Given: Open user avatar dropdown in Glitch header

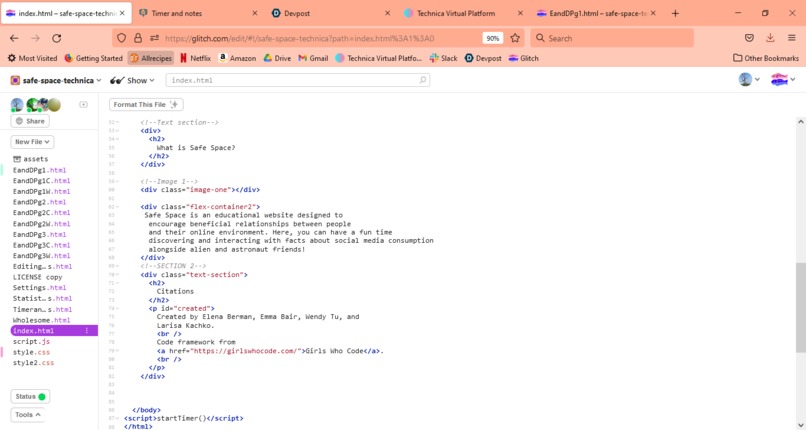Looking at the screenshot, I should [x=749, y=80].
